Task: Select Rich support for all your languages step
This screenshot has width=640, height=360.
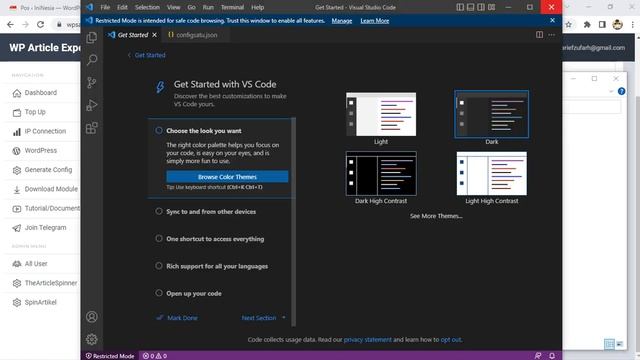Action: pos(217,267)
